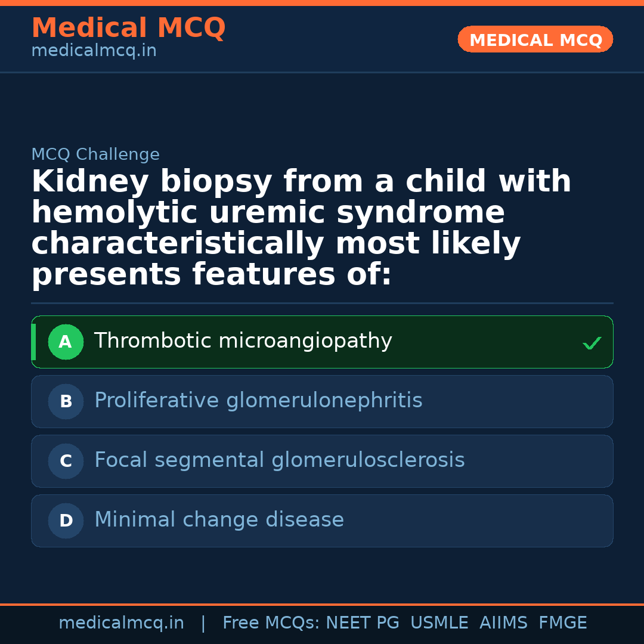
Task: Click the green checkmark icon
Action: click(592, 343)
